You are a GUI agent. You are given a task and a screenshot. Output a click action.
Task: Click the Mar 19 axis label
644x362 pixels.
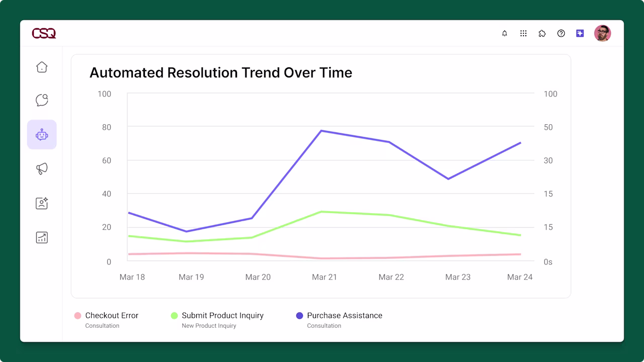(x=191, y=277)
